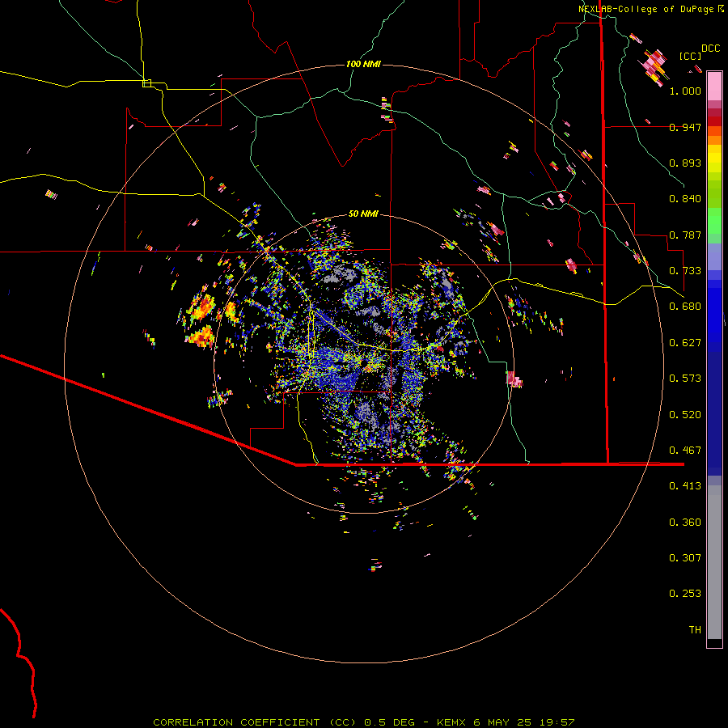This screenshot has height=728, width=728.
Task: Click the square city marker on the yellow road
Action: (146, 83)
